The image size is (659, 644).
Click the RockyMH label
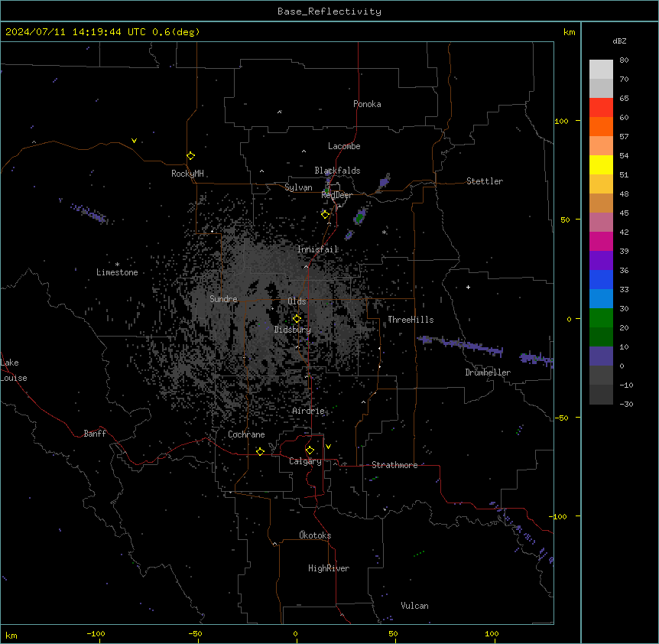187,174
